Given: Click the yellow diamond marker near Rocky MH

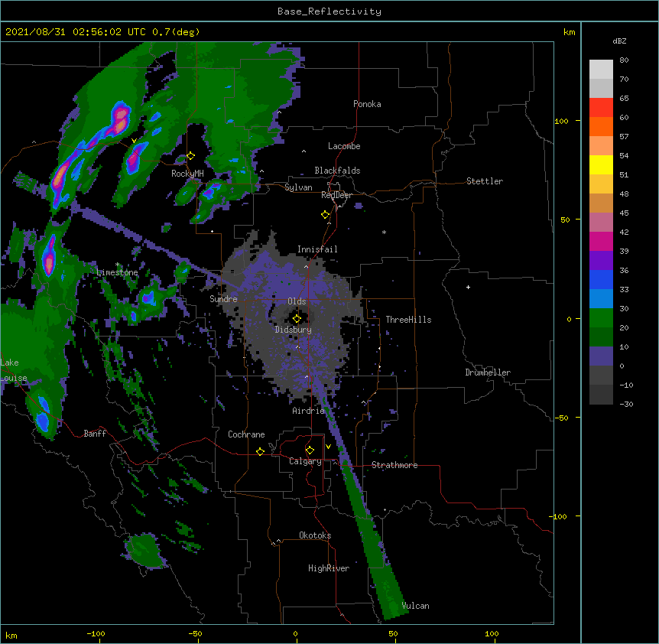Looking at the screenshot, I should 191,156.
